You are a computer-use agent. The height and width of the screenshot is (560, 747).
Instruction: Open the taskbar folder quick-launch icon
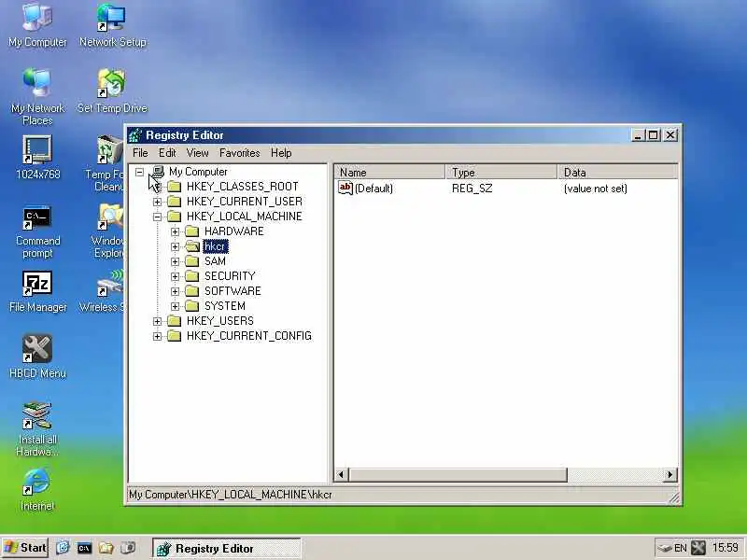click(106, 548)
